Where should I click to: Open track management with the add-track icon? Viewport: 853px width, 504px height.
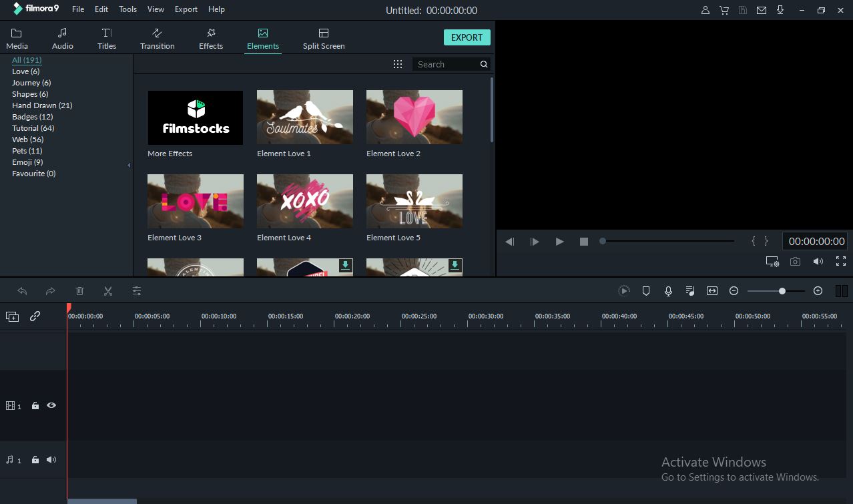(12, 316)
